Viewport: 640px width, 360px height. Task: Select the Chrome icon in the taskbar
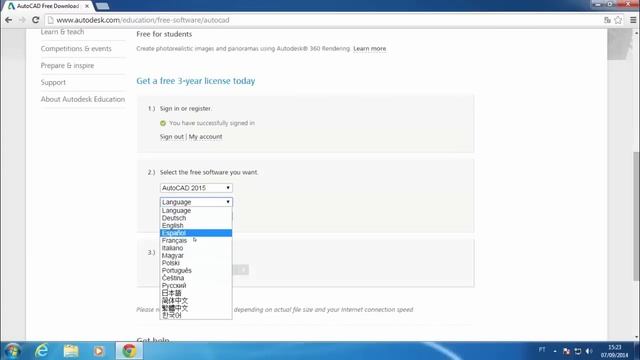coord(129,351)
